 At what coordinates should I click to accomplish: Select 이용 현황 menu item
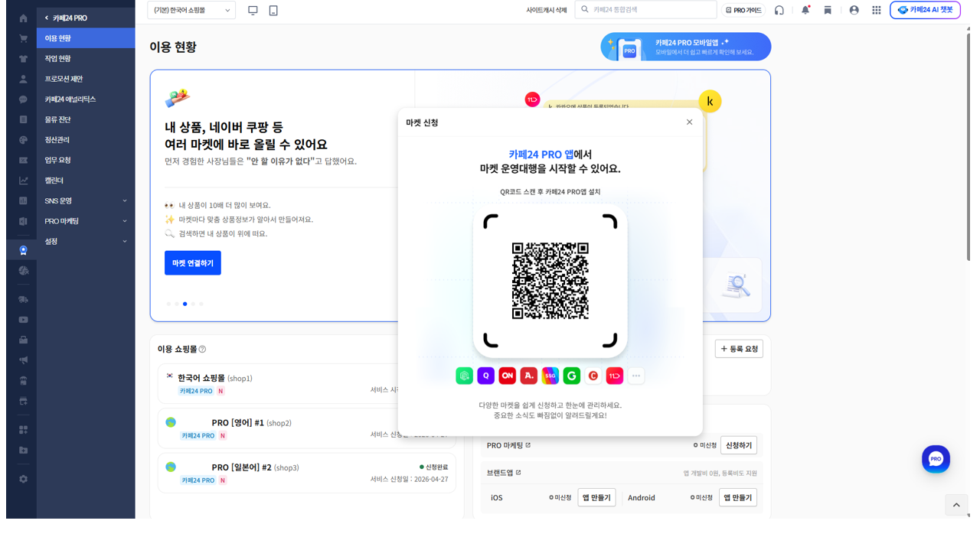[x=86, y=38]
